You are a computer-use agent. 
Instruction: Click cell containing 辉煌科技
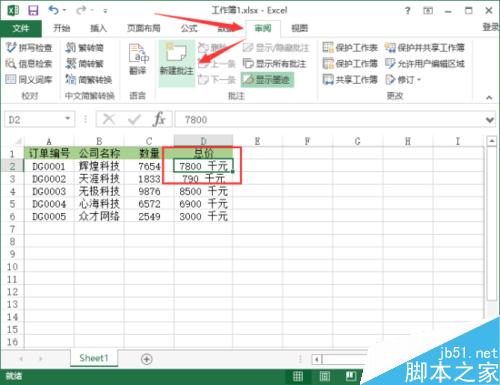[x=99, y=166]
